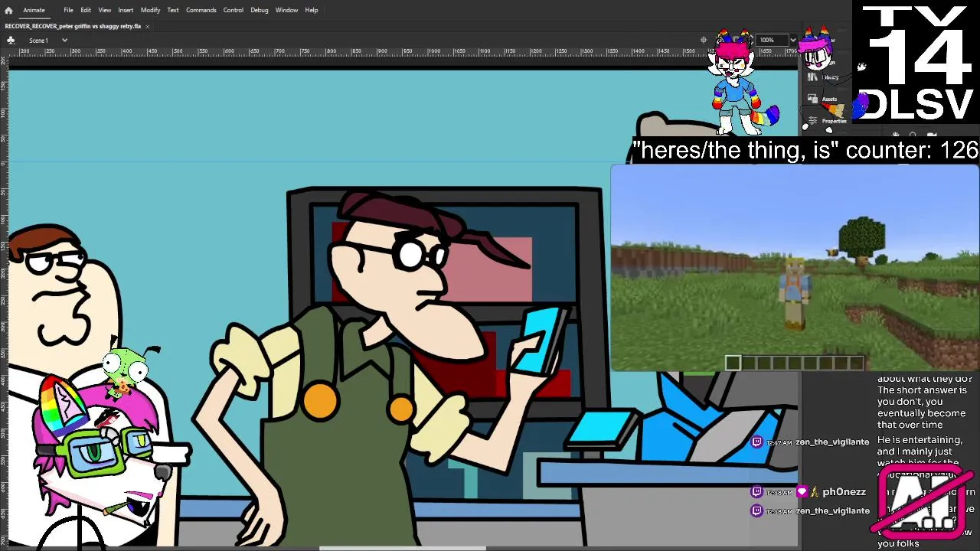
Task: Click the 100% zoom field
Action: (772, 40)
